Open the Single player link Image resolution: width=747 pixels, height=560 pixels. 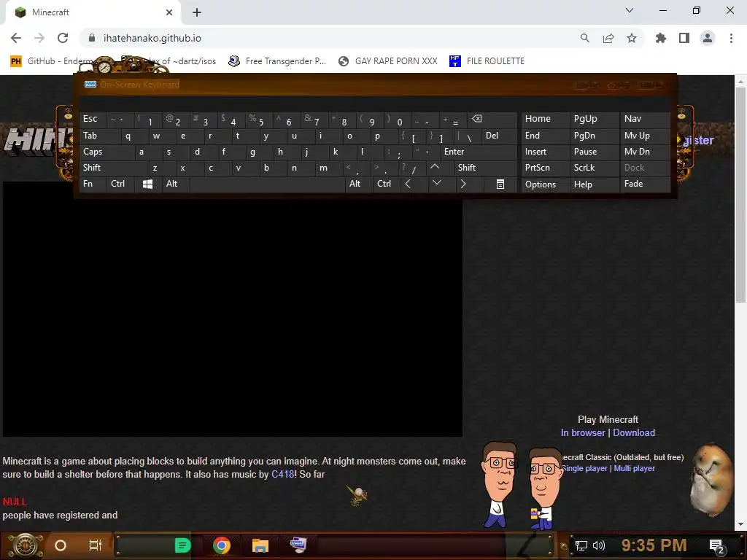(x=585, y=469)
